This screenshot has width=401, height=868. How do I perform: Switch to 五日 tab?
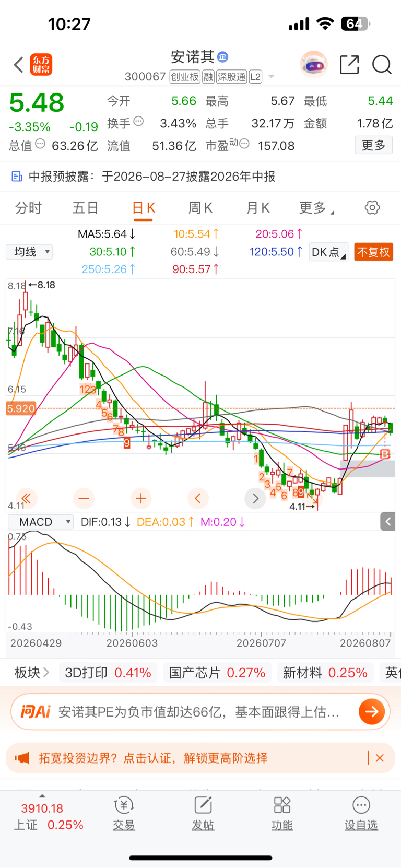coord(86,208)
